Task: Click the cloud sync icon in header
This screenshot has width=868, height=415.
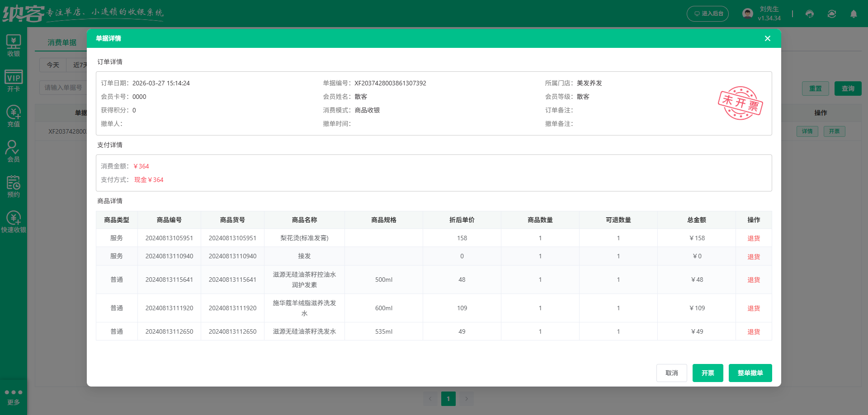Action: click(x=832, y=14)
